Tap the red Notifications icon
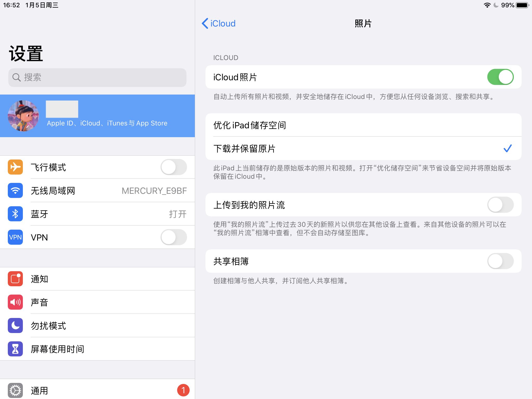Image resolution: width=532 pixels, height=399 pixels. [15, 279]
